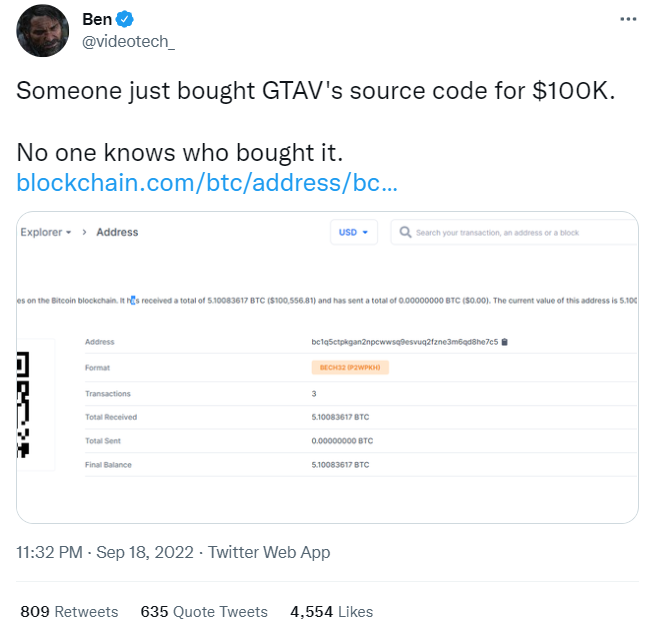This screenshot has width=652, height=629.
Task: Open the blockchain.com address link
Action: (208, 184)
